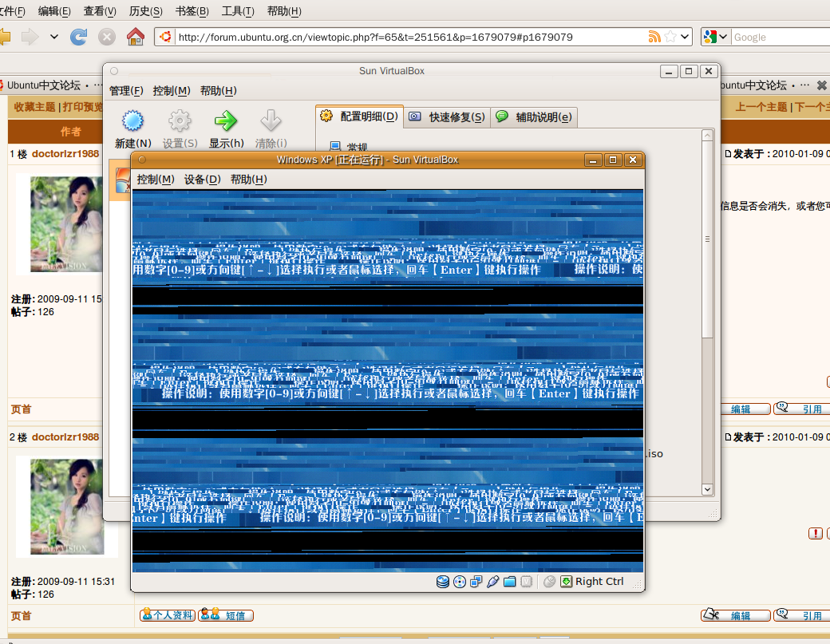The width and height of the screenshot is (830, 644).
Task: Click the CD/DVD drive status icon
Action: coord(460,582)
